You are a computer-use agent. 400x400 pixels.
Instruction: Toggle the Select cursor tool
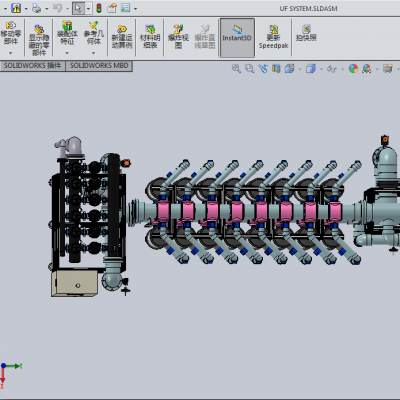pyautogui.click(x=78, y=8)
